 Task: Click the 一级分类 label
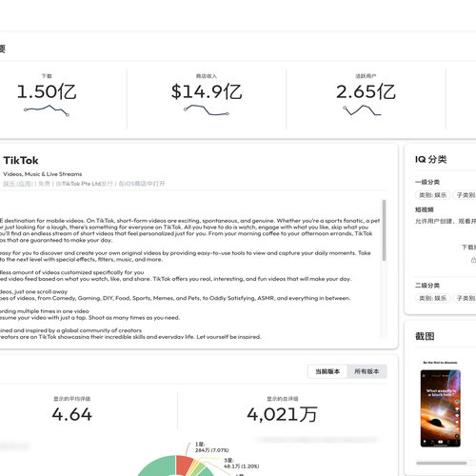coord(427,182)
